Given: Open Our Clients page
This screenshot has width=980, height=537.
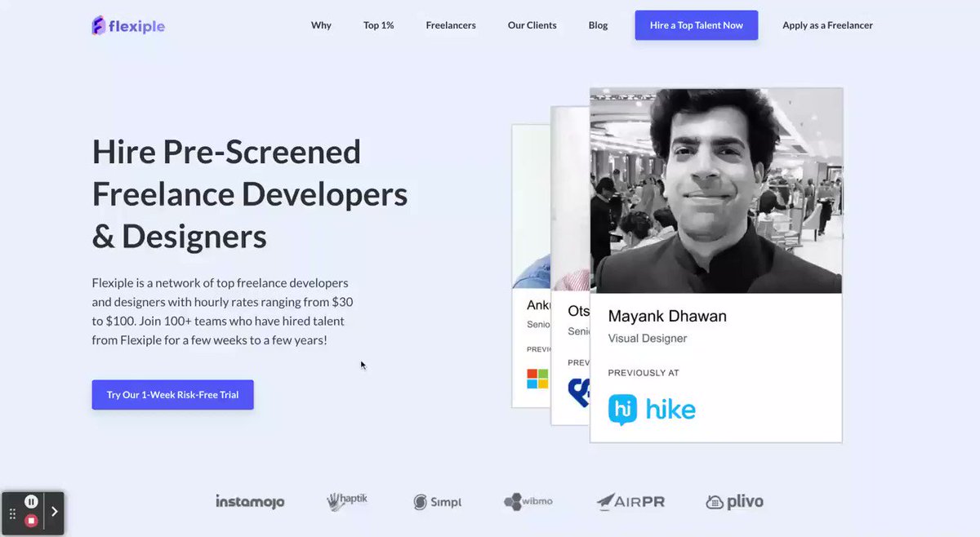Looking at the screenshot, I should (x=532, y=25).
